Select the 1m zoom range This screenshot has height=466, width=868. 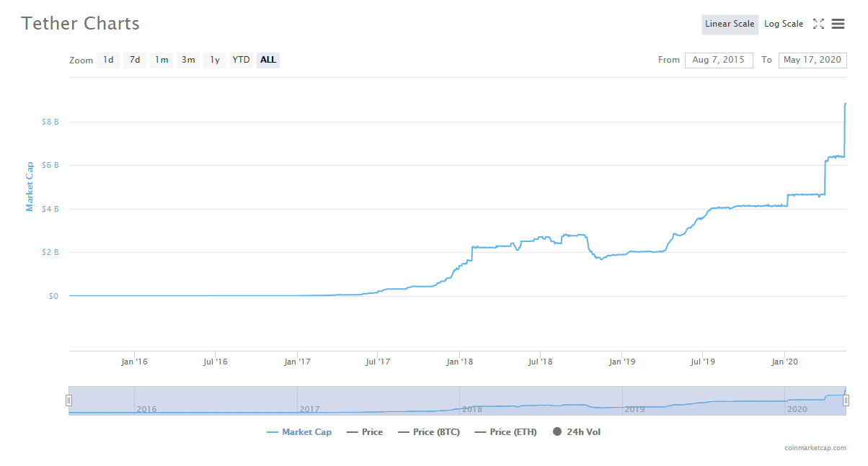click(161, 60)
